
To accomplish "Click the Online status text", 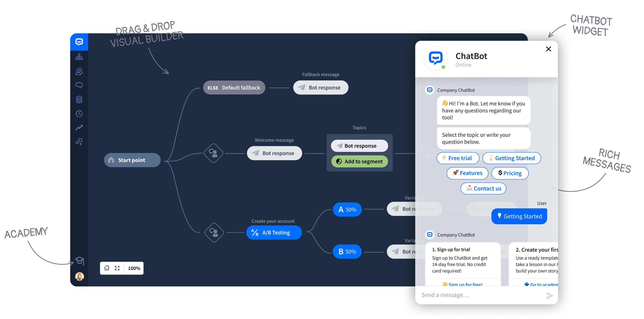I will [463, 65].
